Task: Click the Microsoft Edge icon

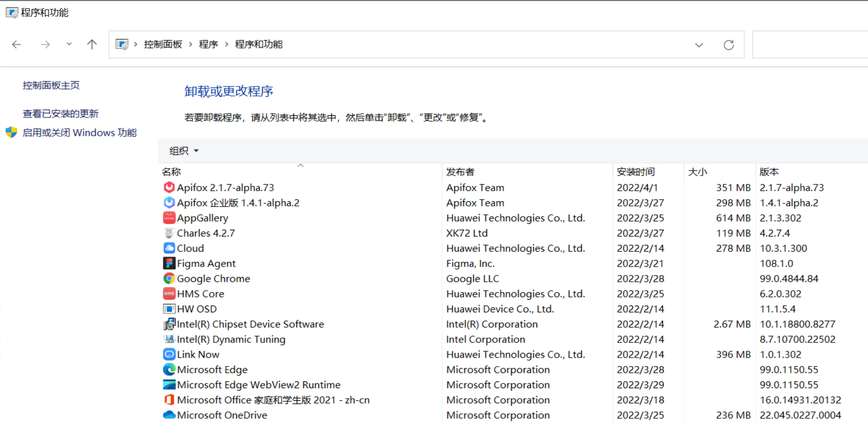Action: coord(169,370)
